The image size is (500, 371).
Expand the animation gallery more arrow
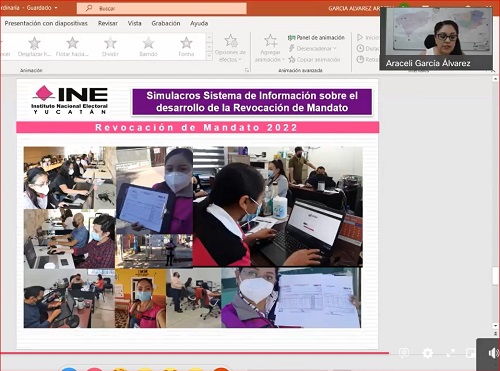[209, 56]
